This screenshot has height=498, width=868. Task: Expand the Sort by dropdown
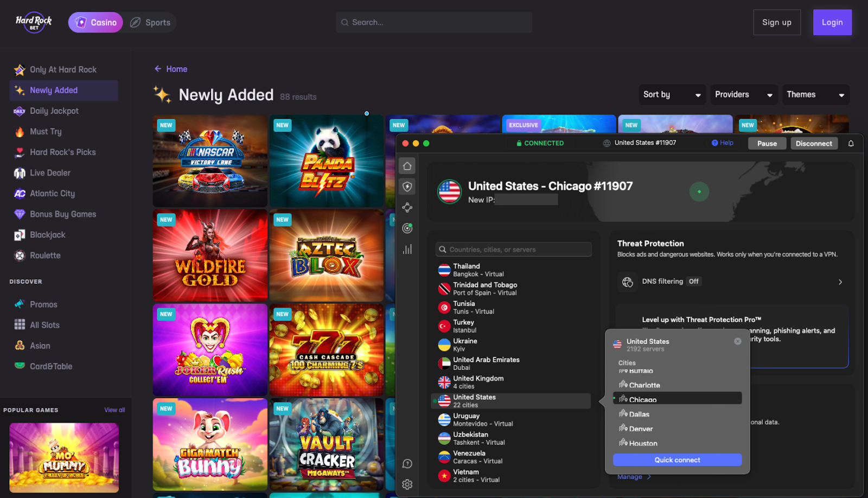pyautogui.click(x=672, y=94)
